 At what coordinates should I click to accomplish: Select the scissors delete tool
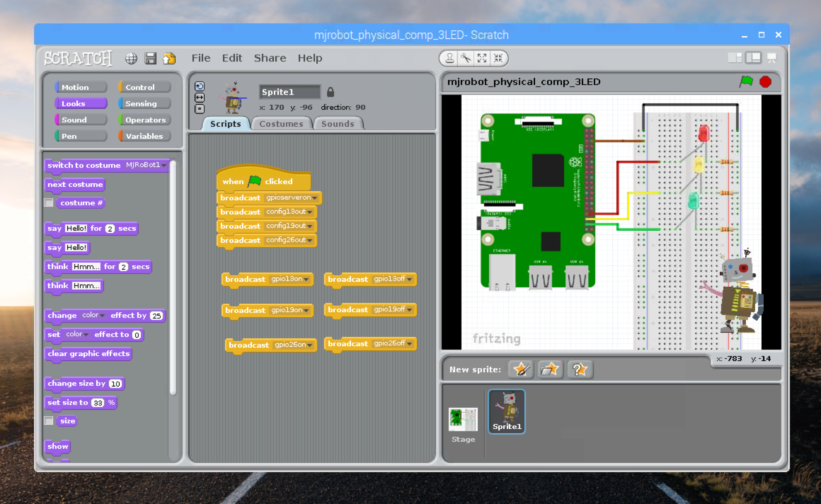pyautogui.click(x=466, y=58)
